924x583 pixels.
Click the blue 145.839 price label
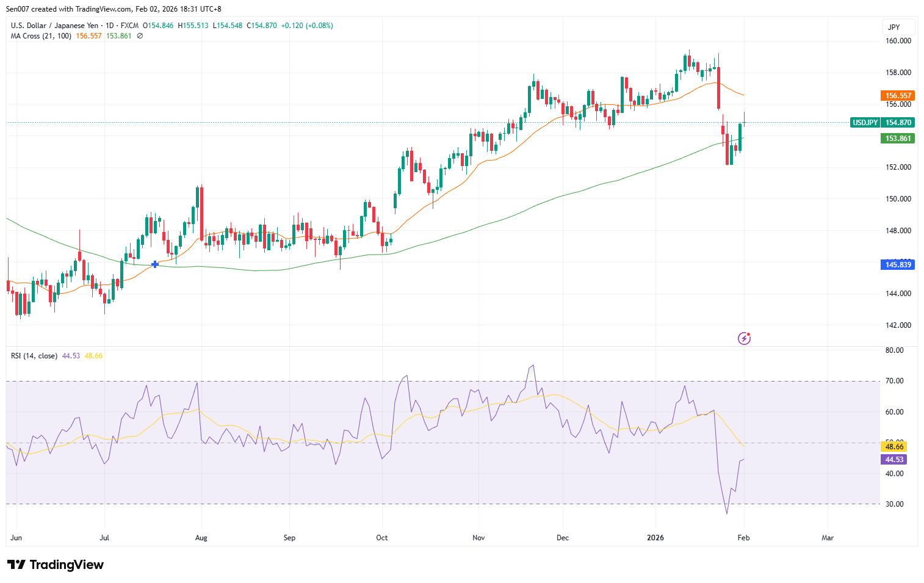tap(897, 264)
